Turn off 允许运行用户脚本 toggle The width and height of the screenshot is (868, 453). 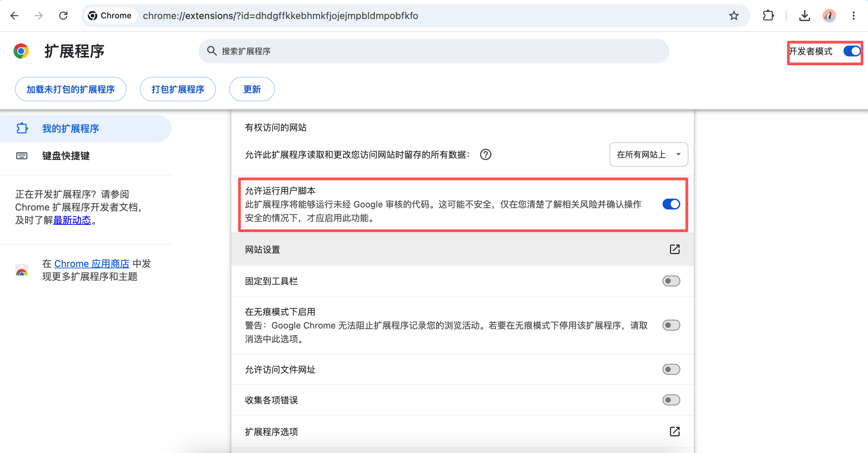click(671, 204)
